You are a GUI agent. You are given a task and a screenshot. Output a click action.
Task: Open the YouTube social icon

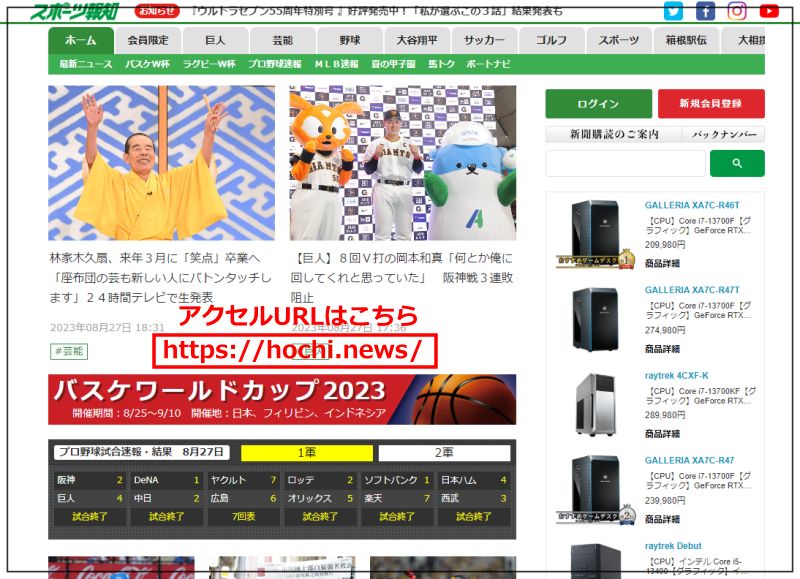[769, 11]
